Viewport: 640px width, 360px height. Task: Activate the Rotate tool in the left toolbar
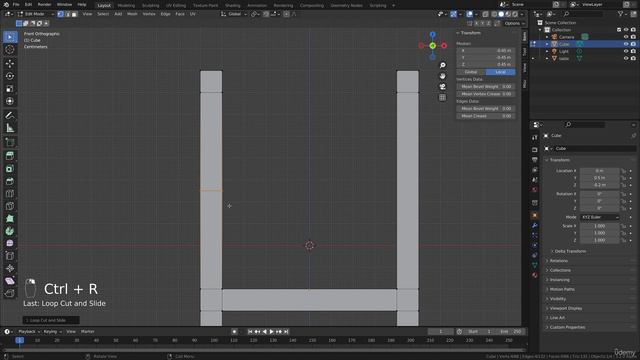pos(10,76)
